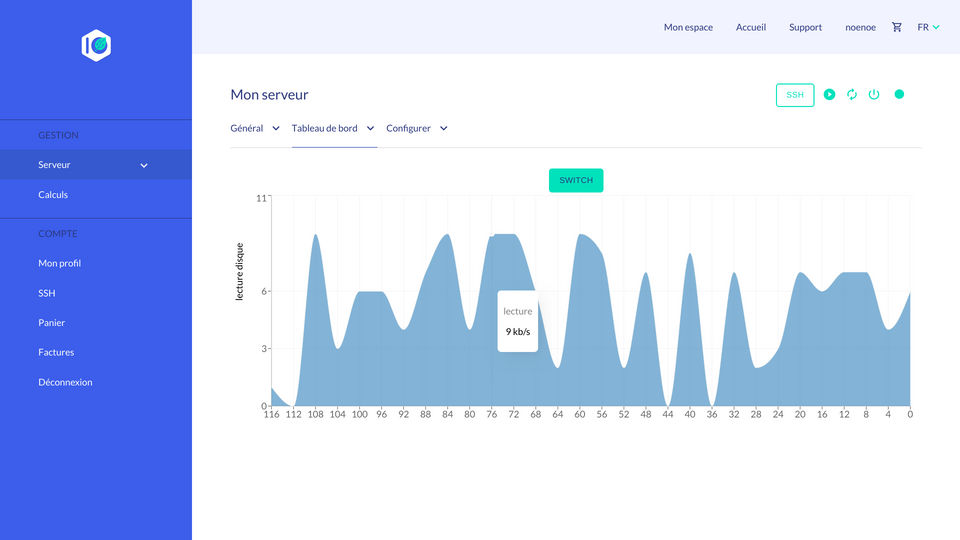Click the 9 kb/s chart tooltip

point(517,321)
